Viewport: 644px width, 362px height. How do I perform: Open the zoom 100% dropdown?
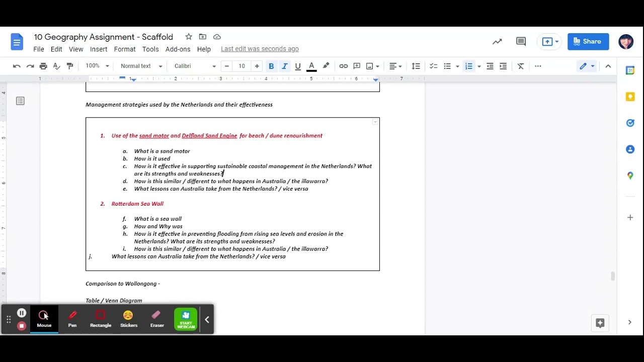(x=97, y=66)
